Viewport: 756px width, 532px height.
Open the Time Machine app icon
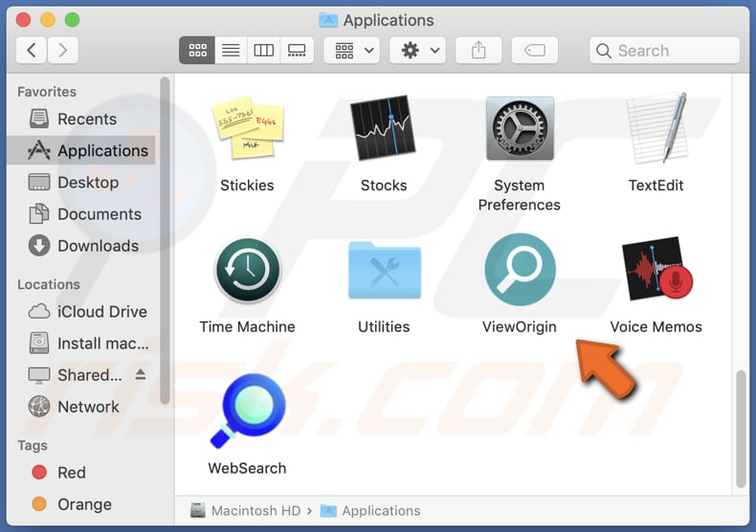pyautogui.click(x=247, y=270)
